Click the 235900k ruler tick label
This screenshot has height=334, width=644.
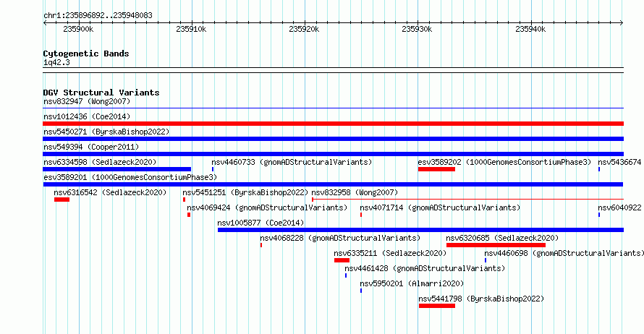coord(78,29)
